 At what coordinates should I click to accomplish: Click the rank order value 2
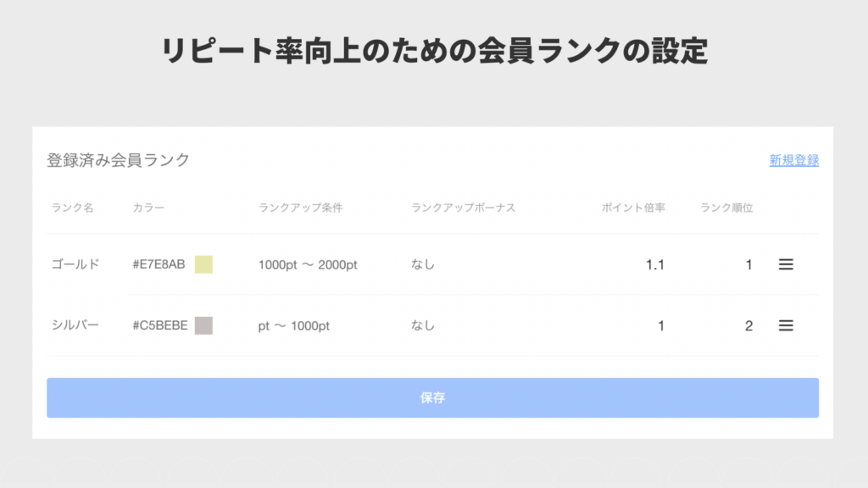point(748,325)
